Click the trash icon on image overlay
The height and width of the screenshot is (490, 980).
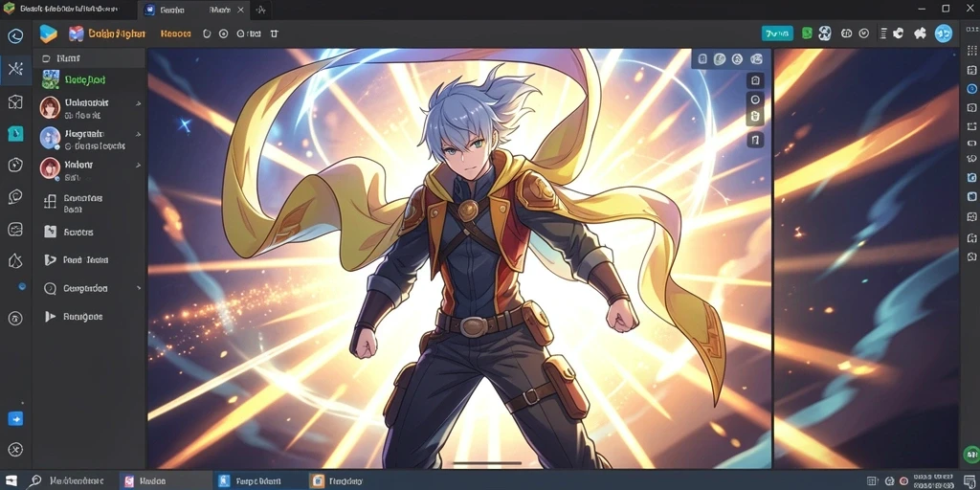pyautogui.click(x=755, y=117)
